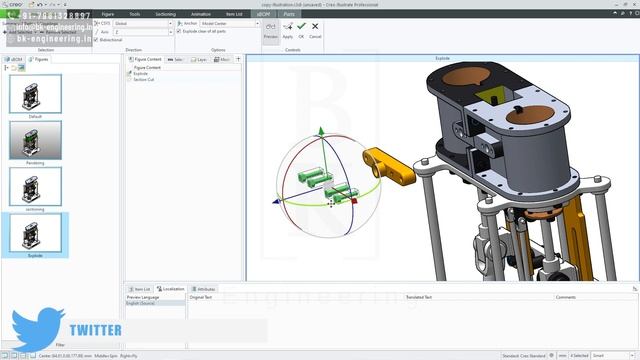Click the pin icon at bottom panel corner

click(635, 289)
